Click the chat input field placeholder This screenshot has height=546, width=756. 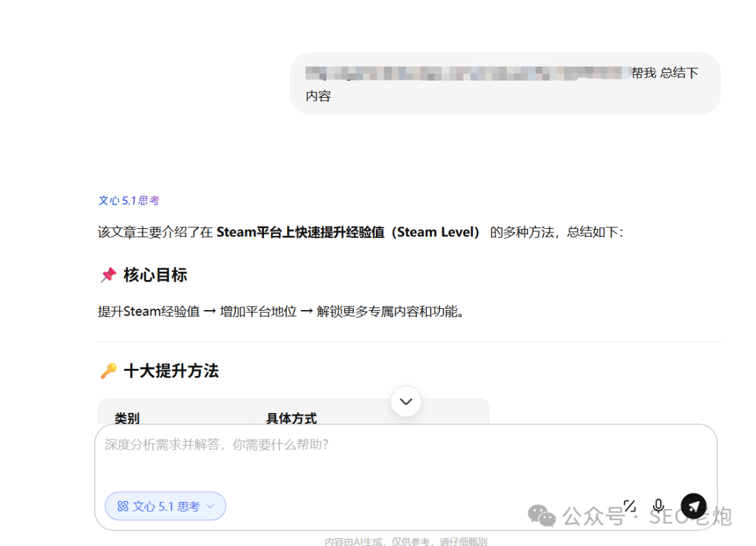click(216, 444)
